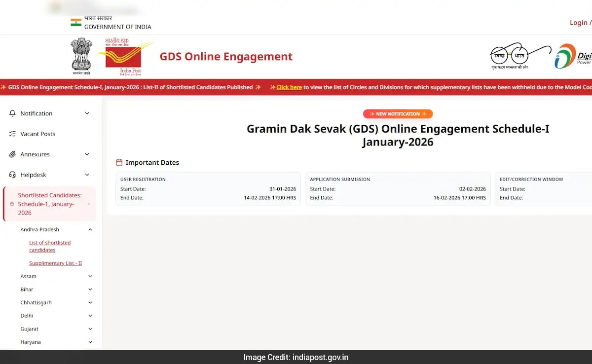
Task: Click the Supplimentary List - II link
Action: pyautogui.click(x=55, y=263)
